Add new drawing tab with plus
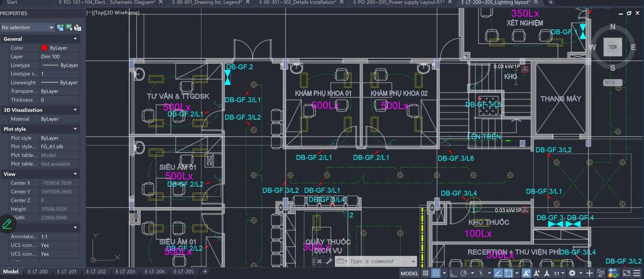 tap(551, 2)
